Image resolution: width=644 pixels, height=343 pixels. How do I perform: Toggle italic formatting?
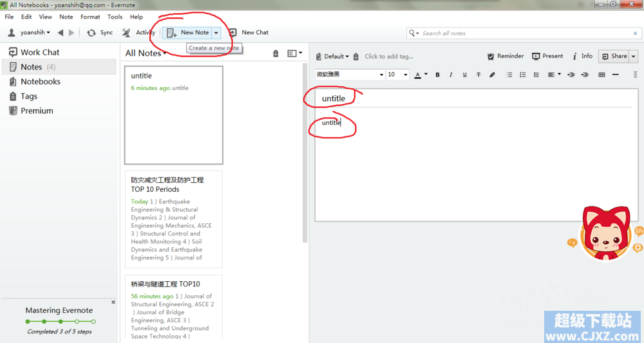[x=451, y=75]
